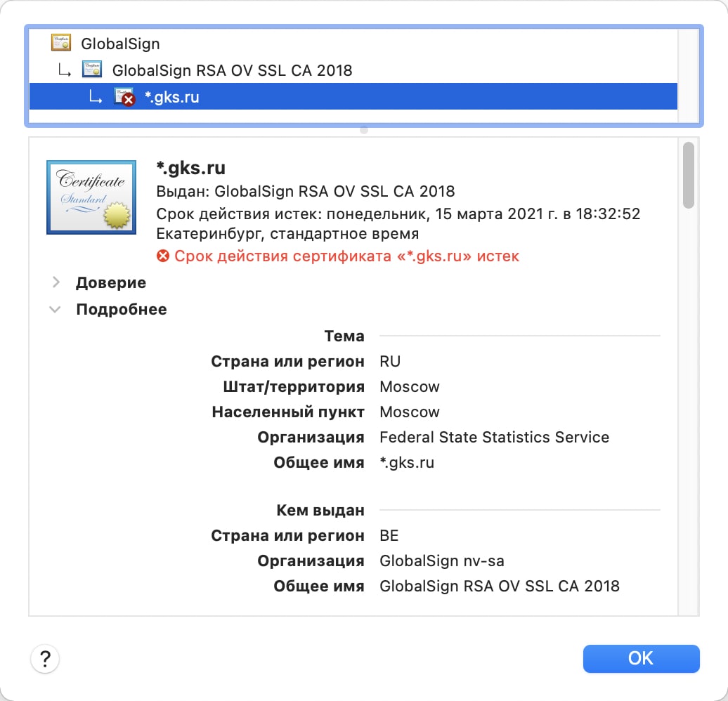The image size is (728, 701).
Task: Click the large Certificate Standard image
Action: tap(91, 197)
